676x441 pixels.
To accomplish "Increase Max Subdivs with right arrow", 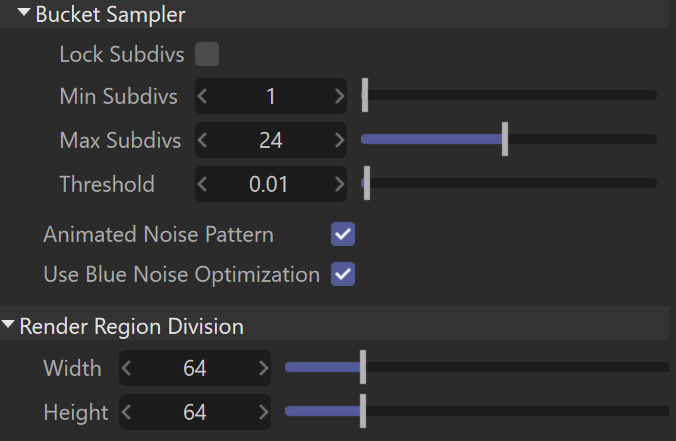I will click(x=340, y=140).
